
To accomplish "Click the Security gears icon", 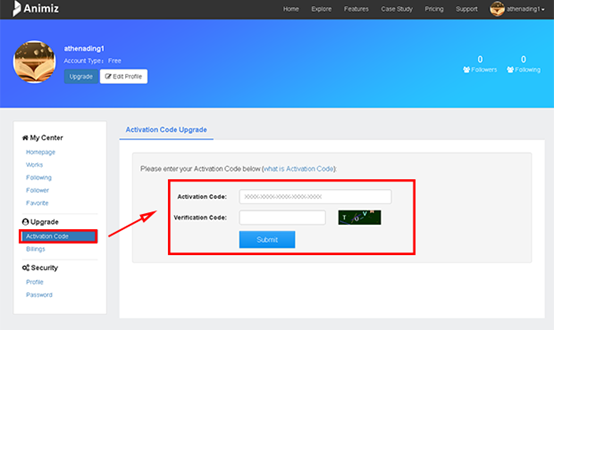I will 26,268.
